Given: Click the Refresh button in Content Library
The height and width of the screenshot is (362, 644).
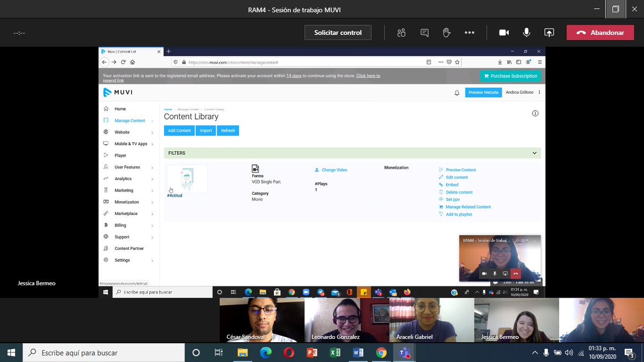Looking at the screenshot, I should pos(228,130).
